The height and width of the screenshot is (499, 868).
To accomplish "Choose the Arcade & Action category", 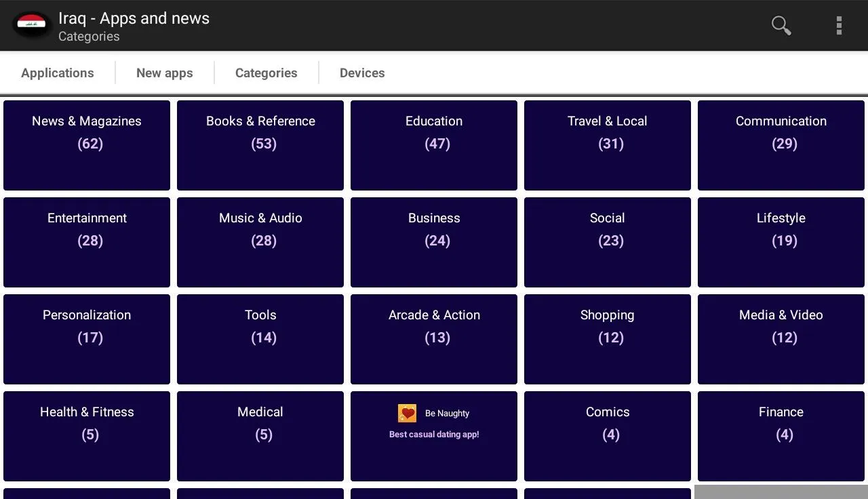I will point(434,339).
